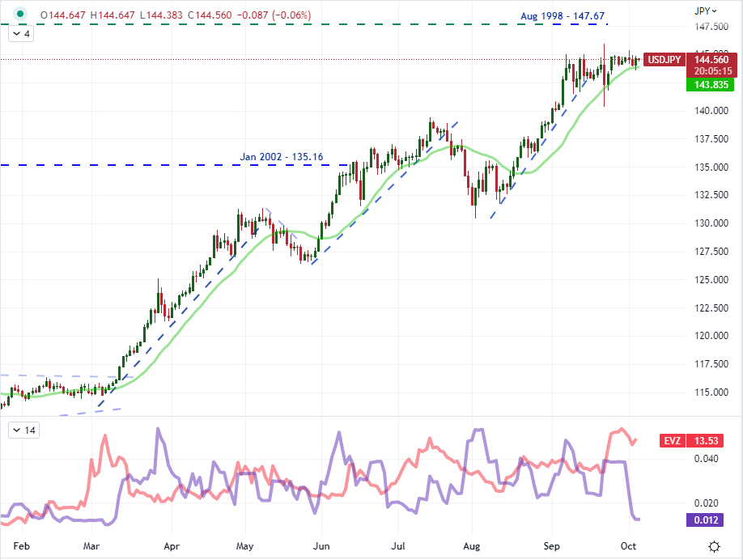This screenshot has height=560, width=743.
Task: Click the 132.500 price axis label
Action: tap(711, 195)
